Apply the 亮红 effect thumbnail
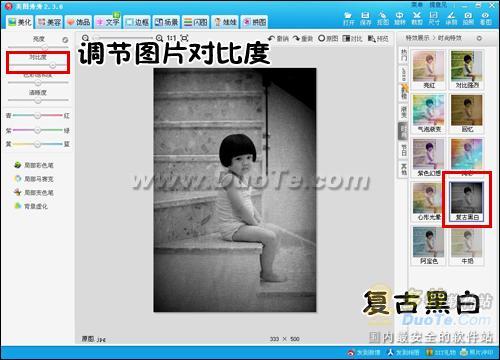 pos(428,69)
